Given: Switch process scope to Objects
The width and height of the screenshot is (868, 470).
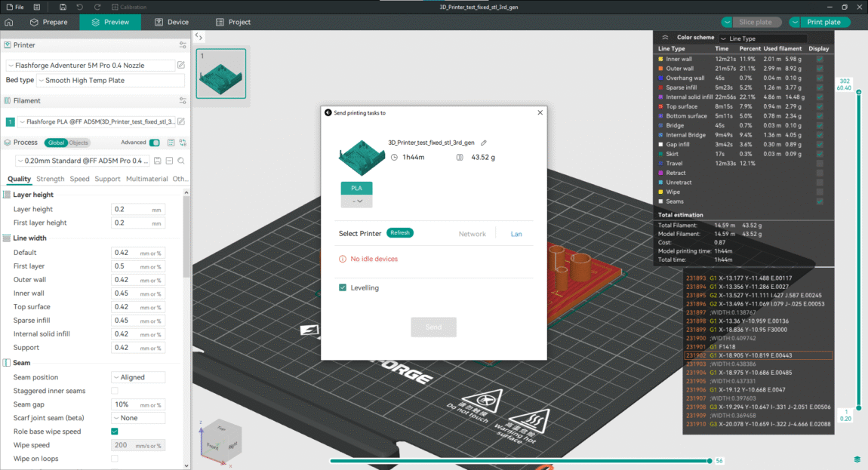Looking at the screenshot, I should (x=78, y=143).
